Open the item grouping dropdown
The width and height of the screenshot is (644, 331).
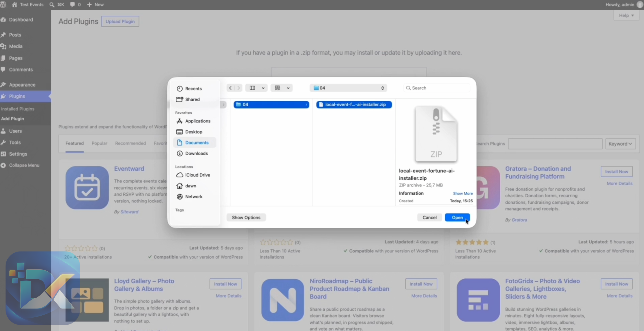coord(281,88)
